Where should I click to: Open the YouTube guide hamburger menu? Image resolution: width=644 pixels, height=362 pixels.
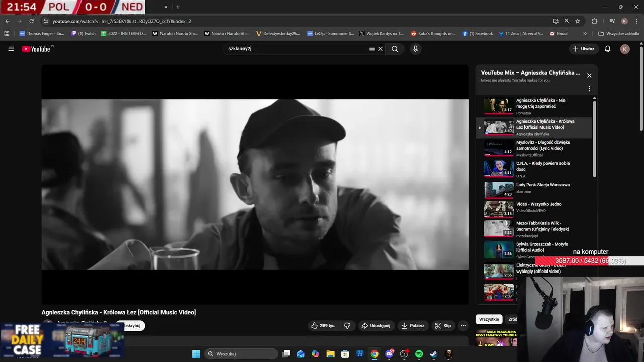pyautogui.click(x=11, y=49)
